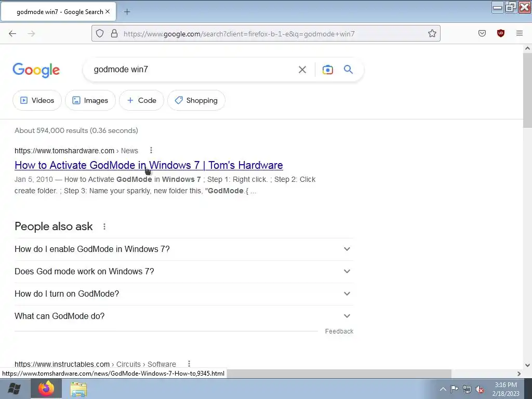Viewport: 532px width, 399px height.
Task: Click the 'Jan 5, 2010' result snippet text
Action: (x=165, y=185)
